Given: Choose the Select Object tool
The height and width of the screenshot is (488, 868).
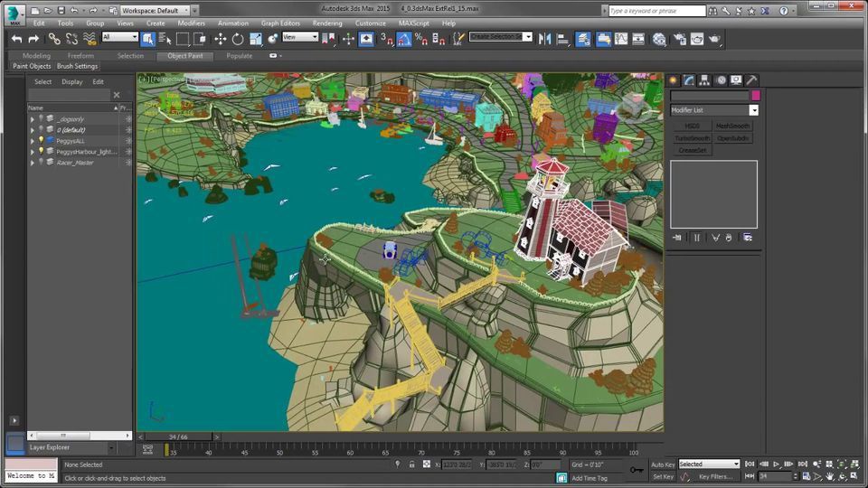Looking at the screenshot, I should point(147,39).
